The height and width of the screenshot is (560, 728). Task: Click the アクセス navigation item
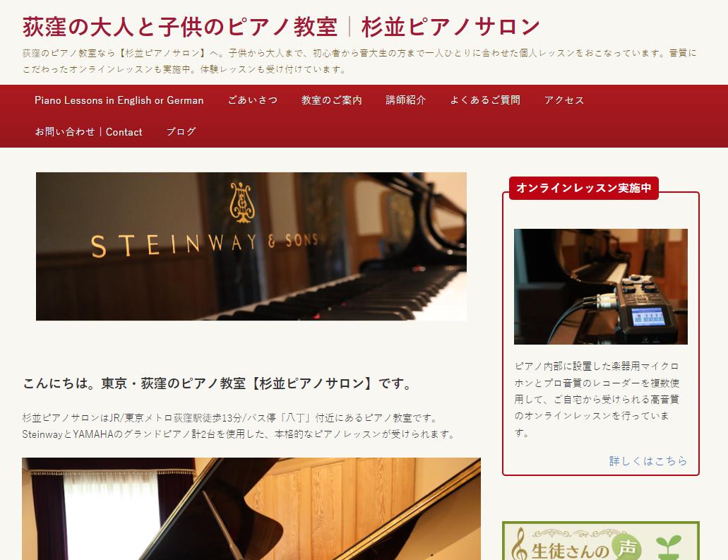coord(564,100)
